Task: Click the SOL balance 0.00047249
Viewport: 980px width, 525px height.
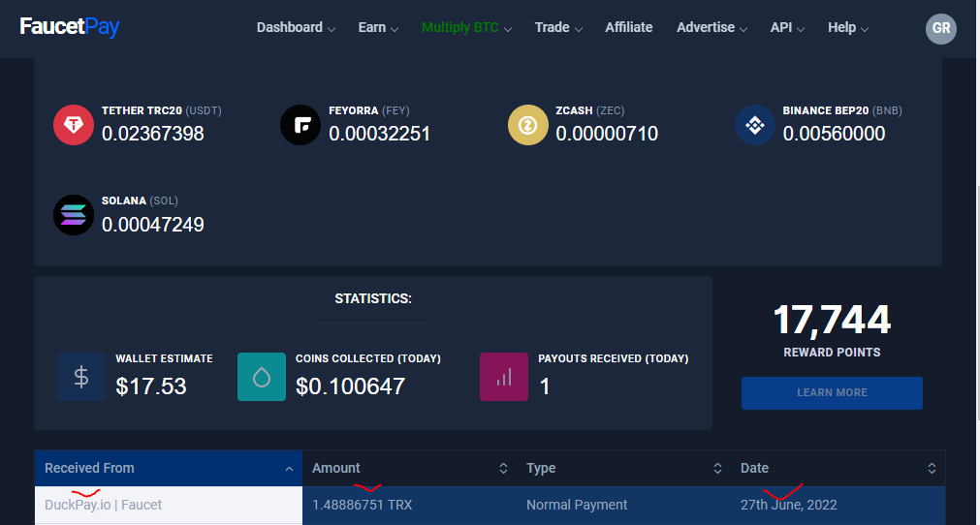Action: [152, 225]
